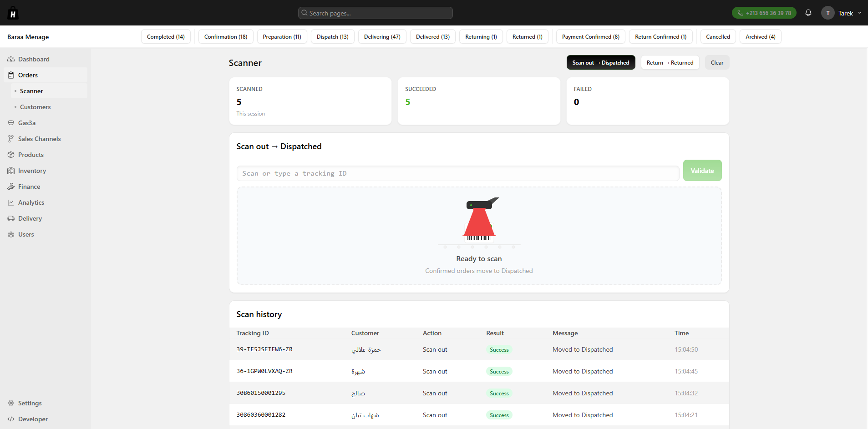Call the +213 656 36 39 78 button
Image resolution: width=868 pixels, height=429 pixels.
[x=764, y=13]
